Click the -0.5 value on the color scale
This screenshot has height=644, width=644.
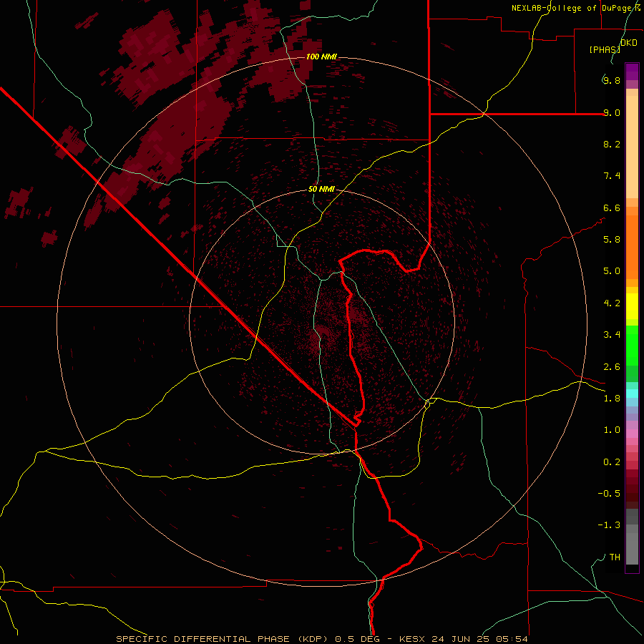coord(609,494)
